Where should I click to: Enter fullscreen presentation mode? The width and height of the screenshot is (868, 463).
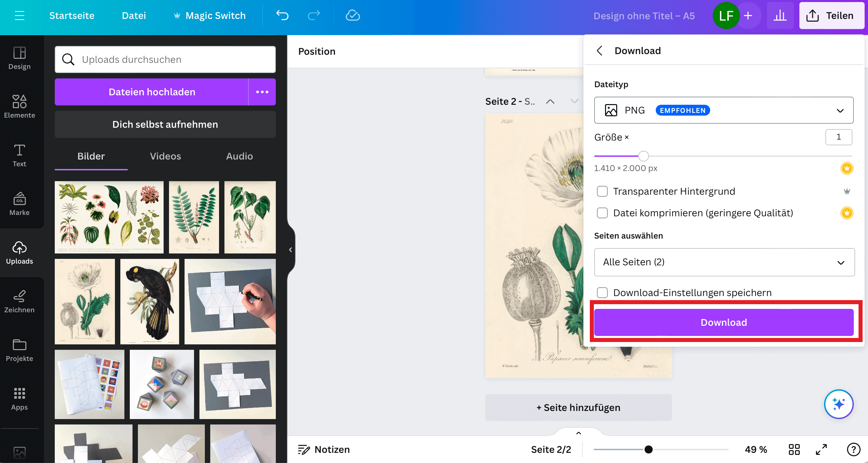(821, 449)
